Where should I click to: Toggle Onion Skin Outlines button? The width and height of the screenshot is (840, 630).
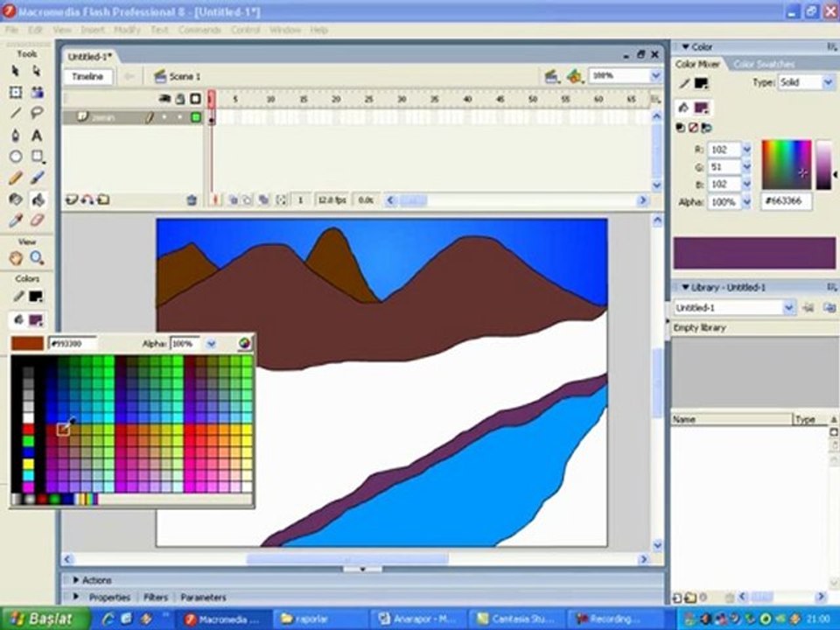[248, 200]
